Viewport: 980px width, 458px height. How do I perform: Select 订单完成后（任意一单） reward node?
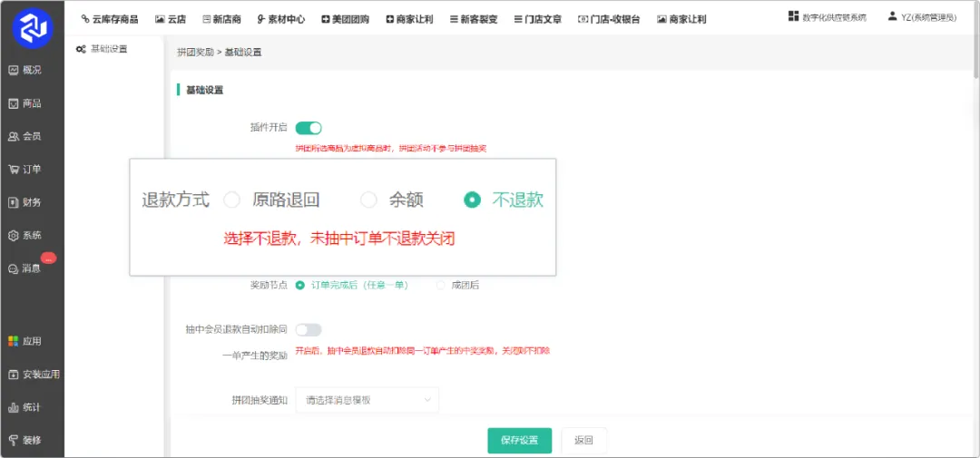click(300, 285)
